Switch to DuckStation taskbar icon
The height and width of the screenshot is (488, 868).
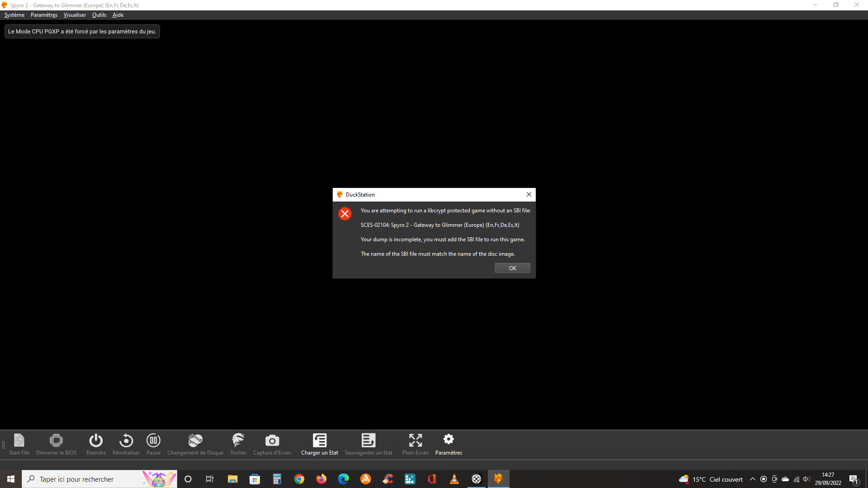tap(499, 479)
